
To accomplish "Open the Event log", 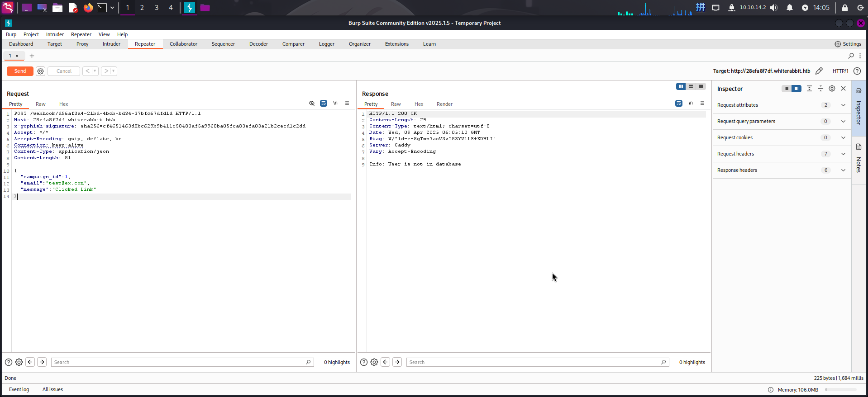I will click(19, 389).
